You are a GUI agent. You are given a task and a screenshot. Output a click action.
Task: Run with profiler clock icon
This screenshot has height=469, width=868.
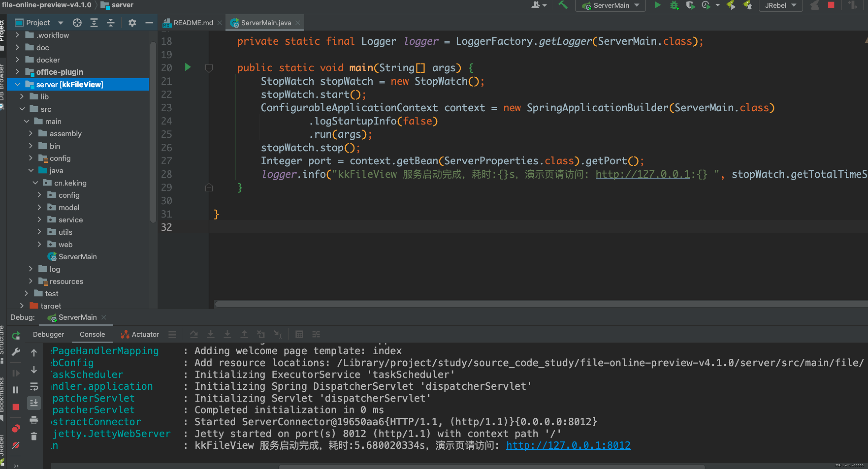point(706,5)
